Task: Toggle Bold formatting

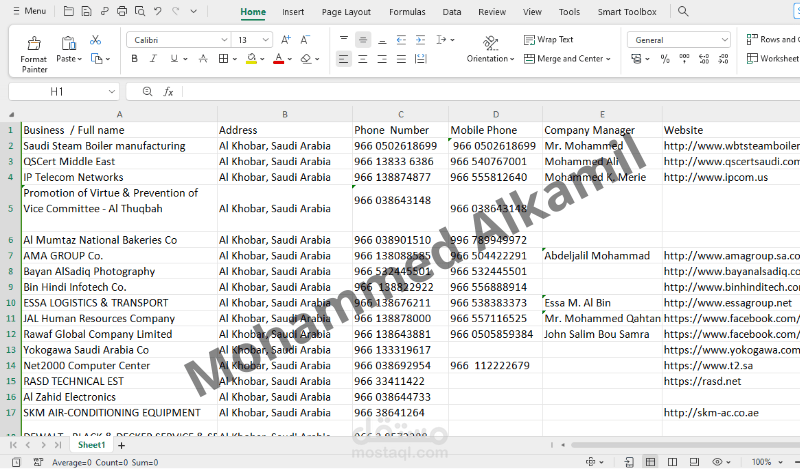Action: (134, 59)
